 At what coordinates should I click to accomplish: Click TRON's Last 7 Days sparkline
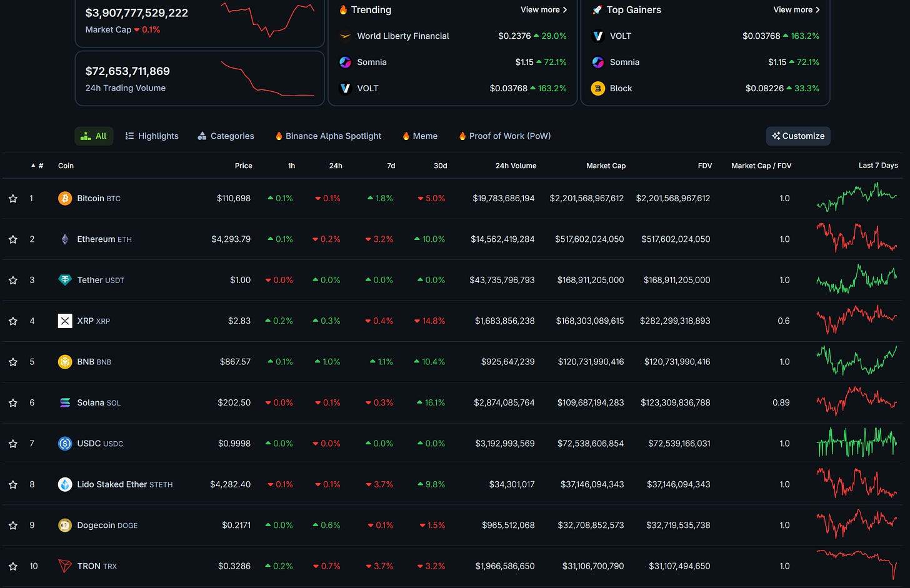857,564
